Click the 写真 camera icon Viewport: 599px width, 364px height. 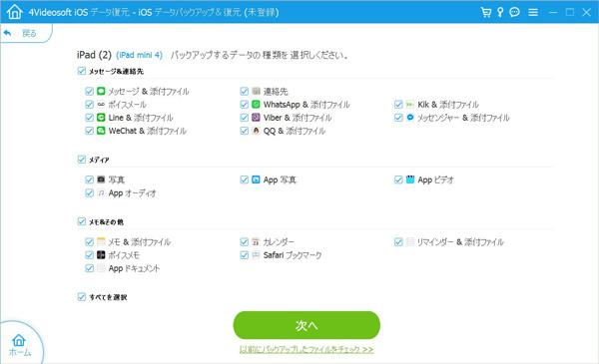point(101,180)
